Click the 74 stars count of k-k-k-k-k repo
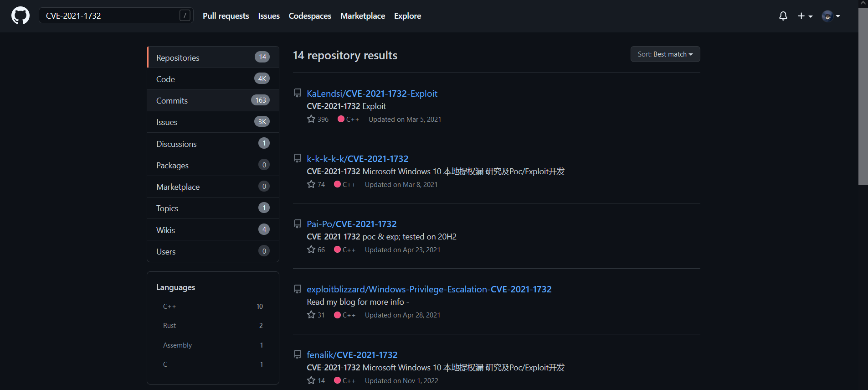The image size is (868, 390). (316, 184)
